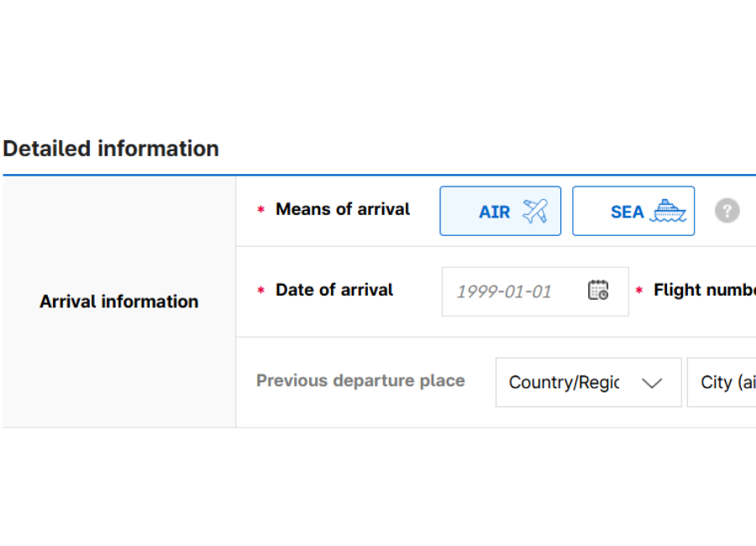The width and height of the screenshot is (756, 546).
Task: Open the calendar date picker icon
Action: (x=598, y=291)
